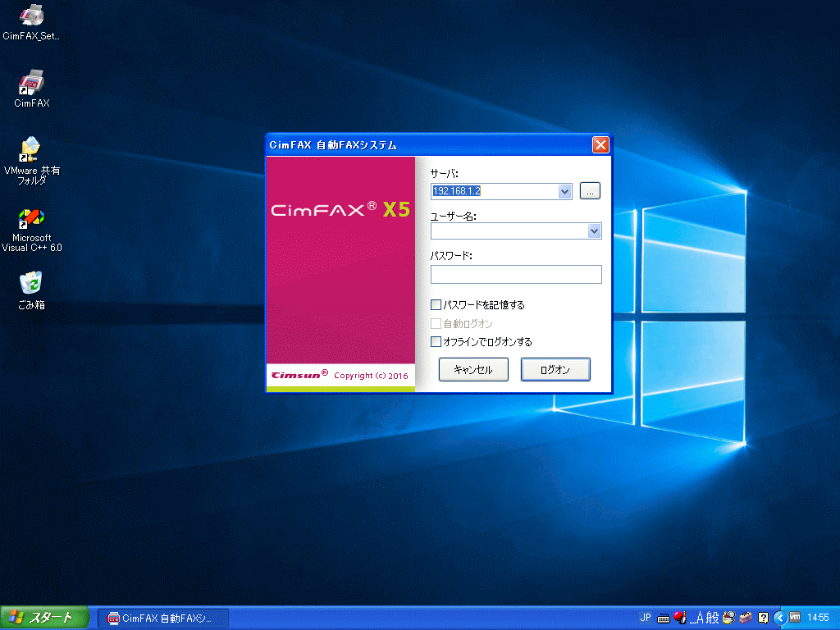Expand the サーバ server dropdown arrow
The image size is (840, 630).
click(564, 191)
